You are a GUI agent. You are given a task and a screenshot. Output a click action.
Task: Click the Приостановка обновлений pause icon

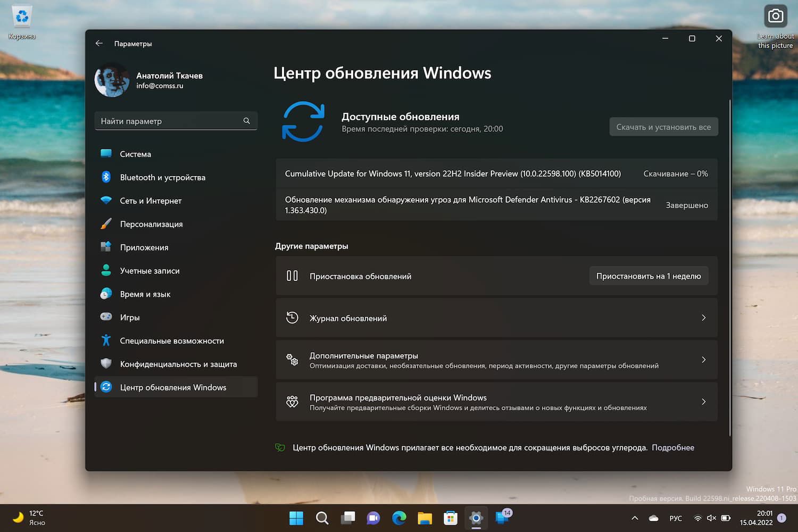click(292, 276)
